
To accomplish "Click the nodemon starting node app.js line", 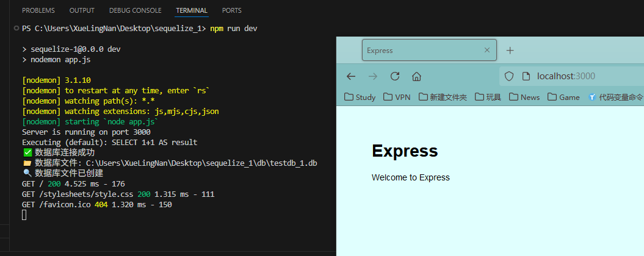I will [90, 122].
